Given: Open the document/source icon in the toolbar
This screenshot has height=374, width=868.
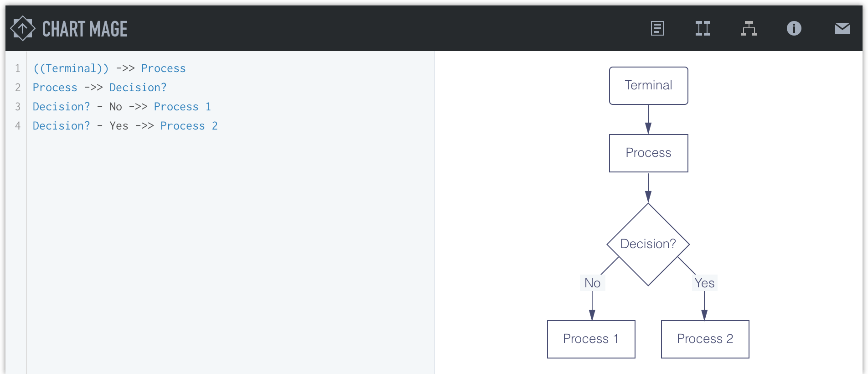Looking at the screenshot, I should 656,28.
